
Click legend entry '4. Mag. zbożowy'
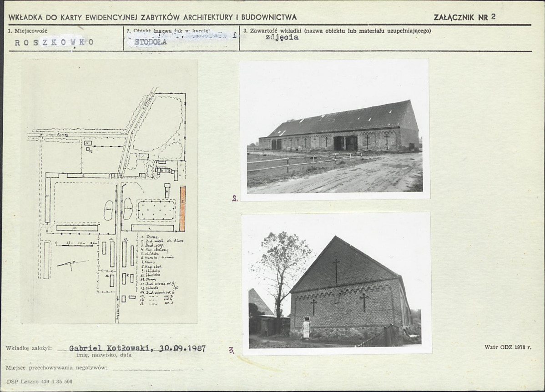[x=154, y=250]
